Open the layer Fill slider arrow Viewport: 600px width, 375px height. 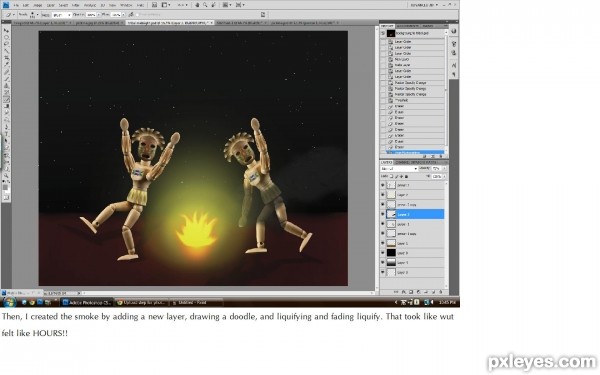point(444,176)
